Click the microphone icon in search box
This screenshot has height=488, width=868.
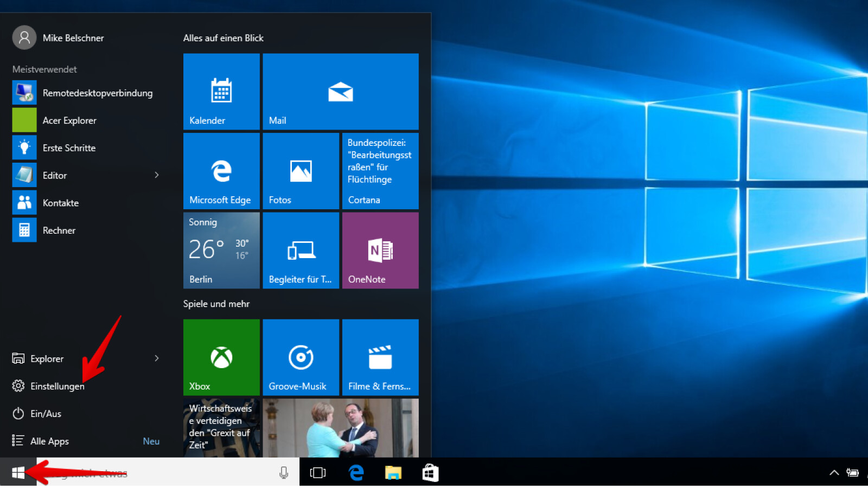(x=284, y=473)
